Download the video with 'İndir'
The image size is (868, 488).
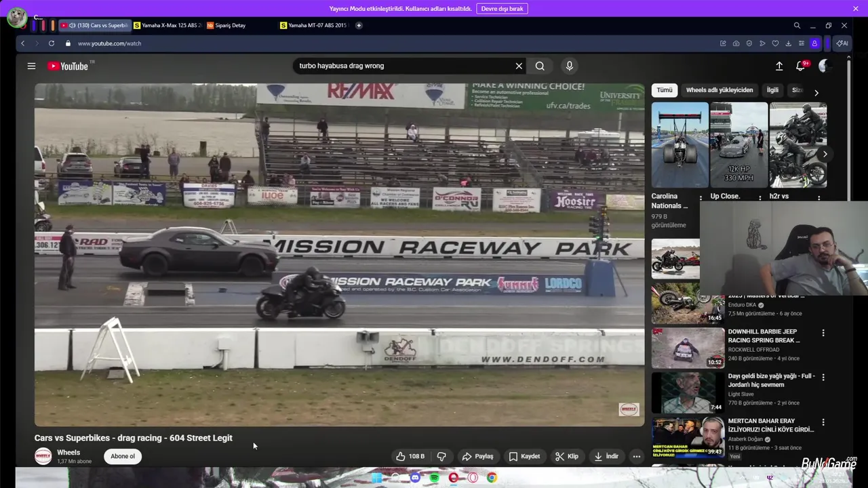point(606,456)
